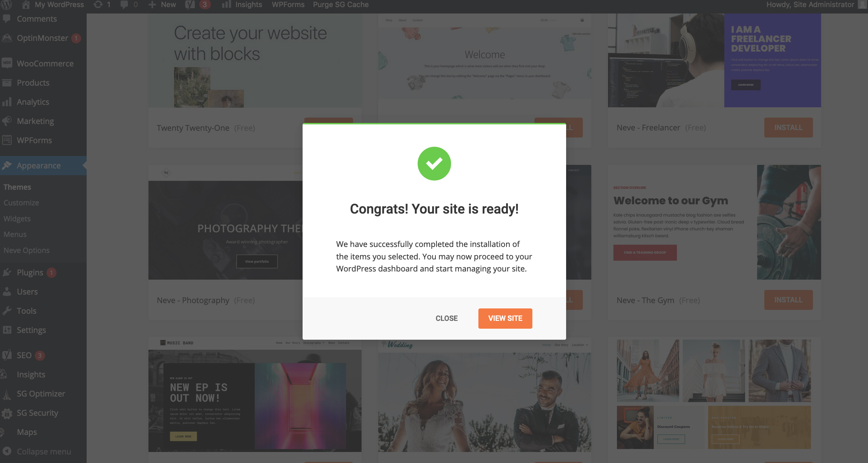Click the orange VIEW SITE button
This screenshot has width=868, height=463.
pos(505,318)
